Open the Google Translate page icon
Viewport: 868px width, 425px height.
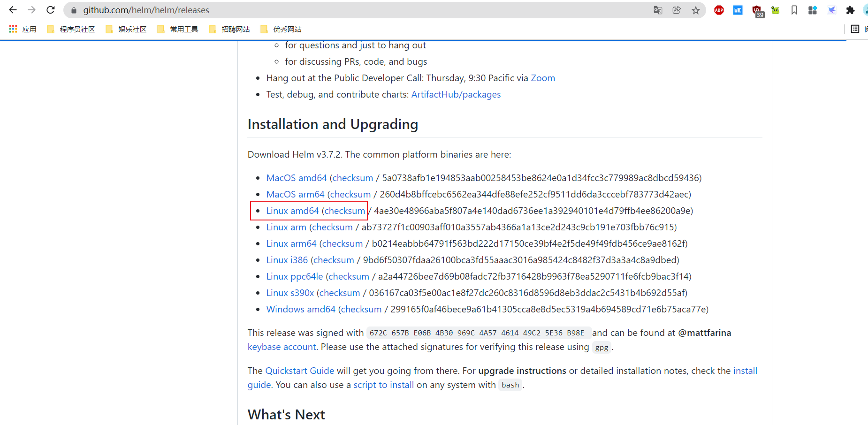pyautogui.click(x=658, y=10)
